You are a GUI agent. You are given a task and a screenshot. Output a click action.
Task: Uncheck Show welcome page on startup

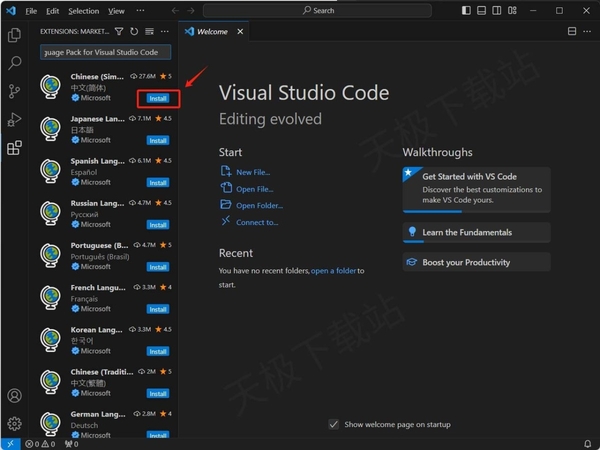tap(334, 424)
